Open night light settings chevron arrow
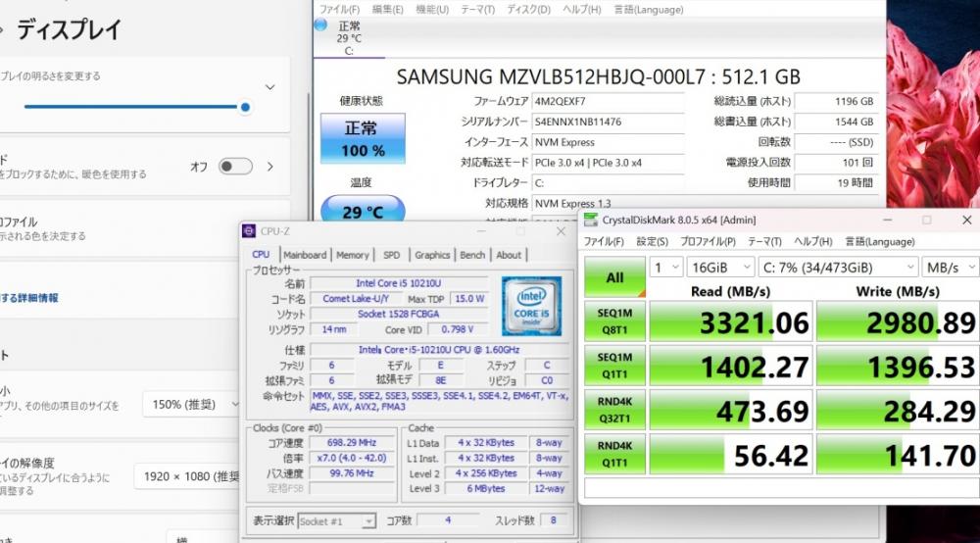The width and height of the screenshot is (980, 543). click(x=270, y=167)
